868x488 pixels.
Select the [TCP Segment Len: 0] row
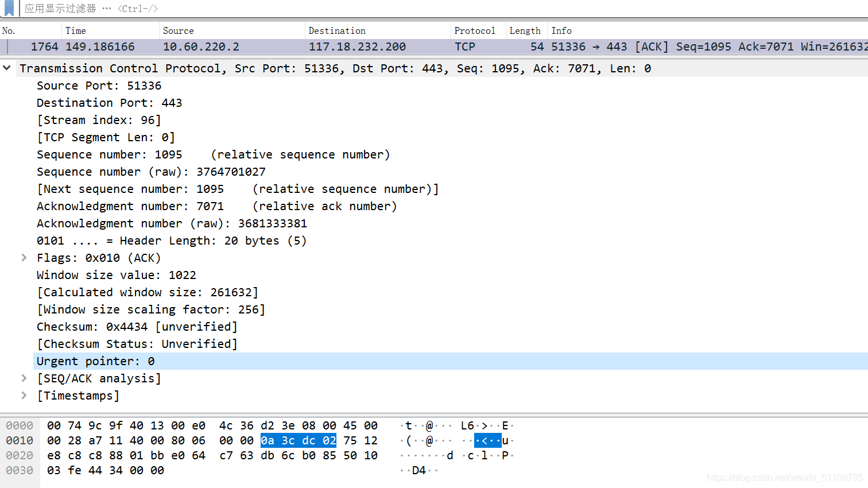tap(106, 137)
